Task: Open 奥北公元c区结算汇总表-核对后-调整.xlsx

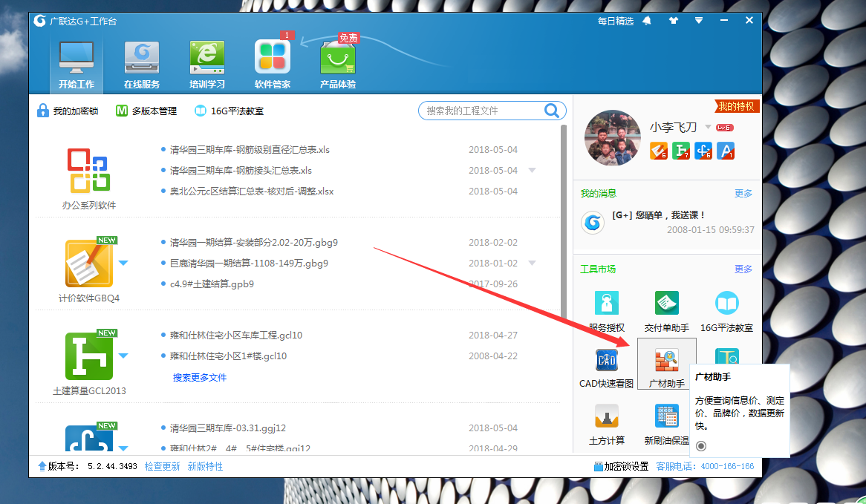Action: 252,192
